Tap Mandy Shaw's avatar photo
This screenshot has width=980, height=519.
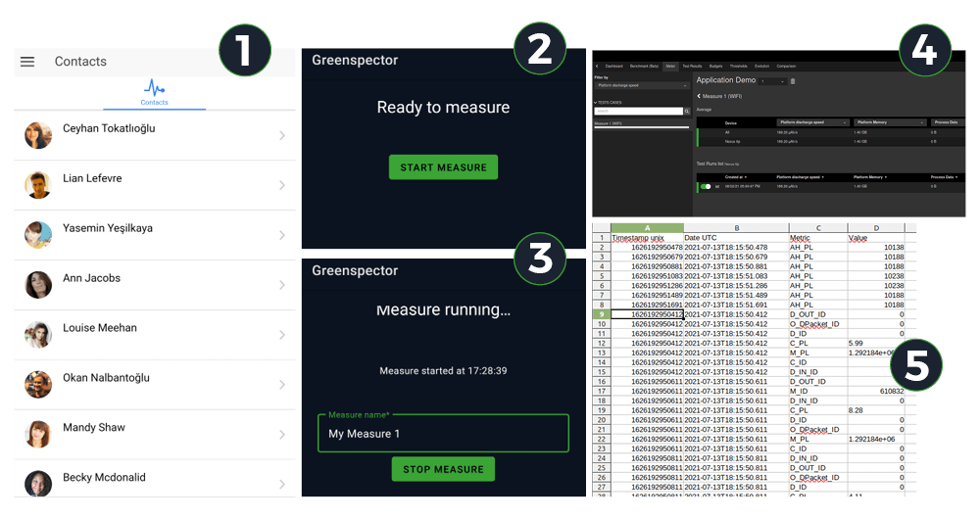pos(38,435)
